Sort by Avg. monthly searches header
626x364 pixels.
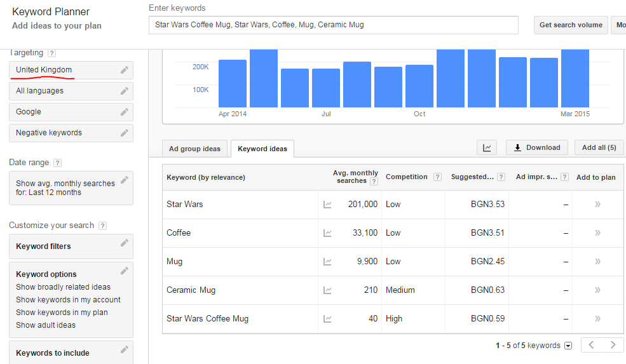coord(355,177)
